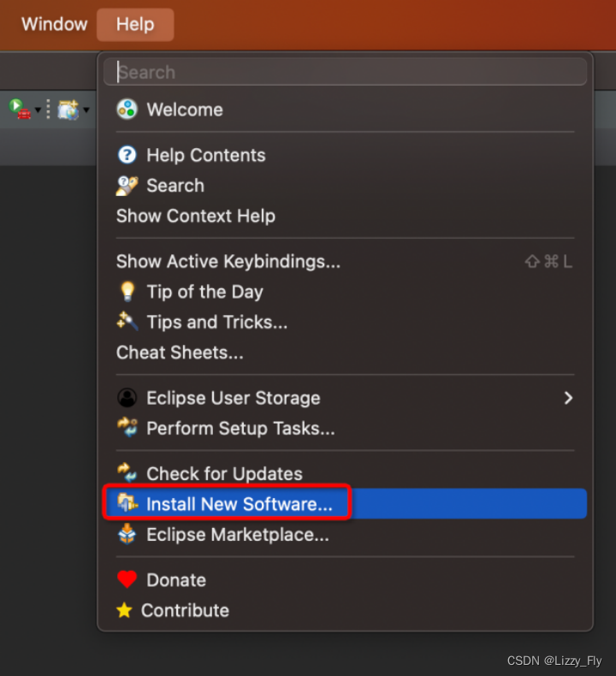This screenshot has width=616, height=676.
Task: Close the open Help menu in menu bar
Action: coord(135,25)
